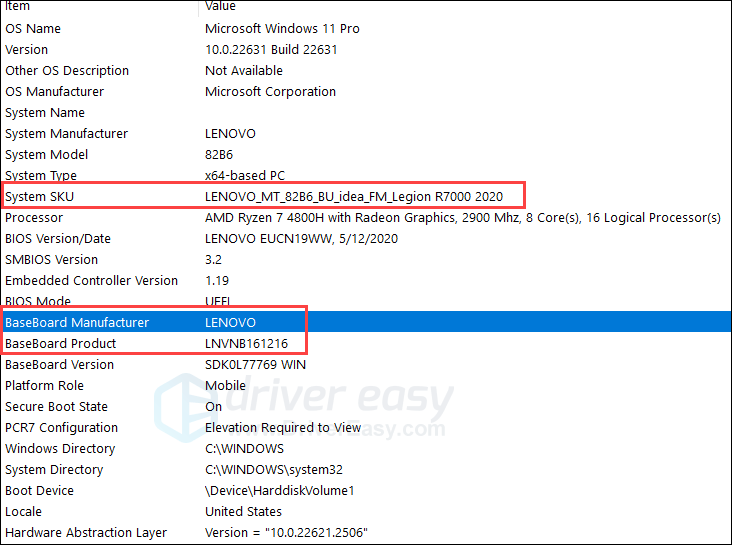Select the OS Manufacturer row
732x545 pixels.
point(366,92)
